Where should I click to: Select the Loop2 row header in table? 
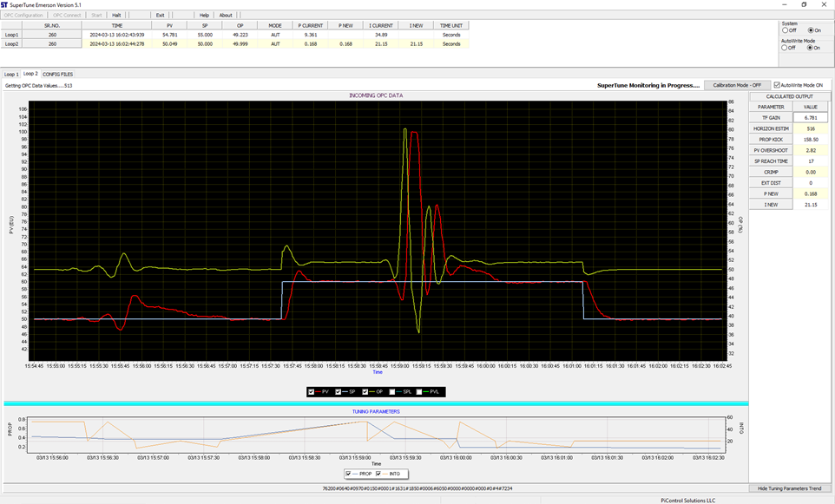(12, 43)
